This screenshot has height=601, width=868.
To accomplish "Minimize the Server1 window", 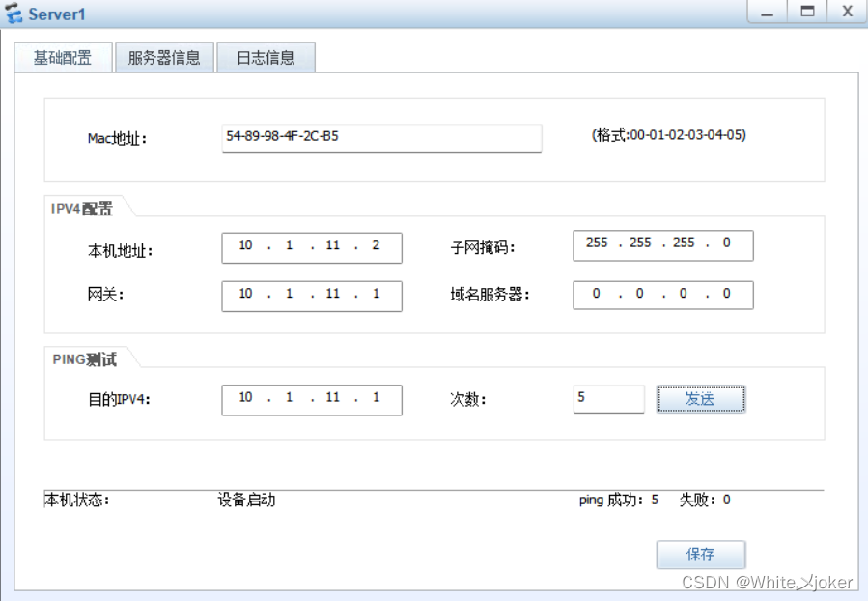I will (x=768, y=12).
